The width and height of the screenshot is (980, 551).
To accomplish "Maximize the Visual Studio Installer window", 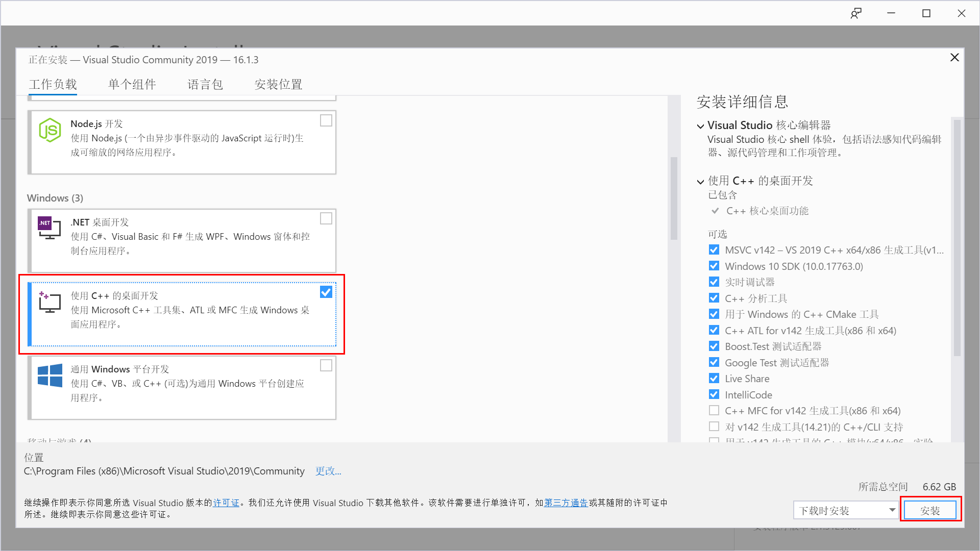I will 926,13.
